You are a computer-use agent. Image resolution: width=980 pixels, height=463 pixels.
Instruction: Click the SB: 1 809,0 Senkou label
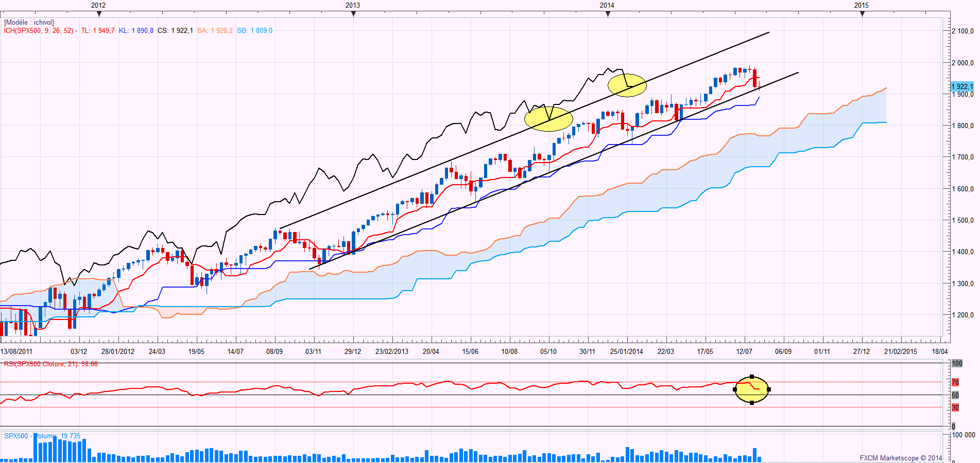[x=255, y=31]
